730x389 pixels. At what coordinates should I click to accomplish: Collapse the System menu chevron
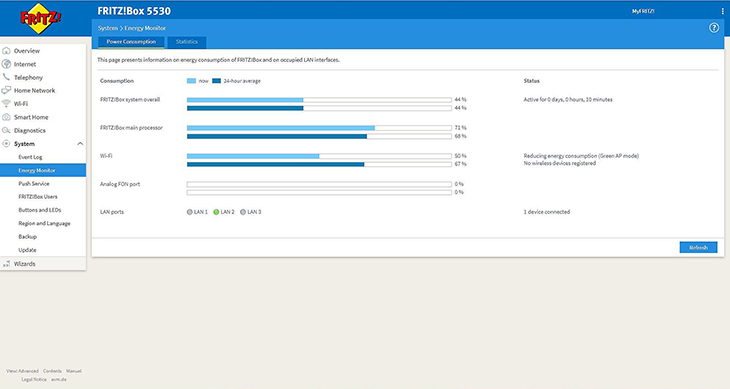click(x=80, y=144)
